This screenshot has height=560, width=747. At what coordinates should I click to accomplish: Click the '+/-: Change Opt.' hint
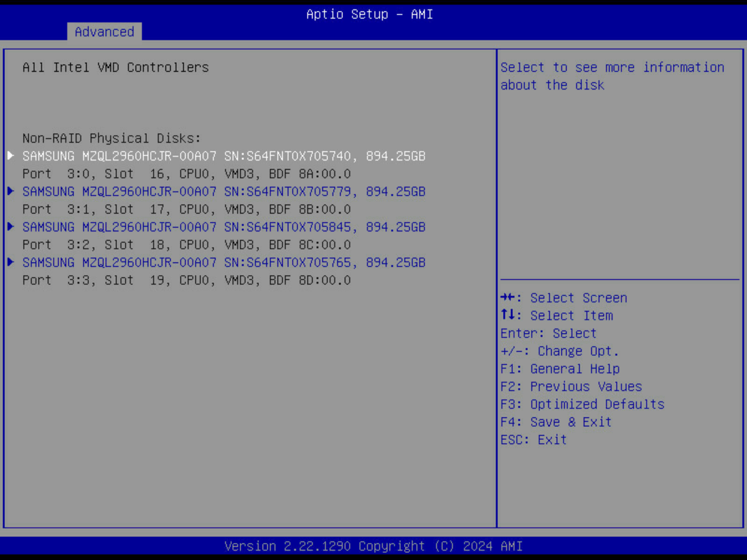(560, 351)
